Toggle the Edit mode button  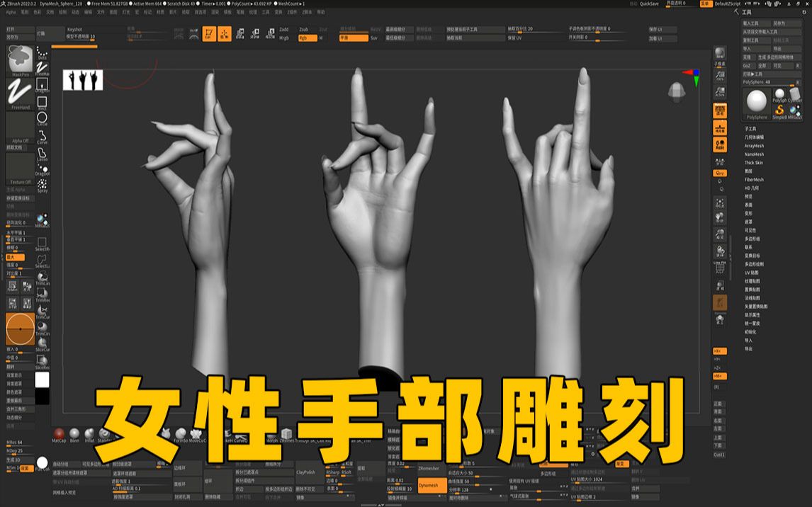pyautogui.click(x=209, y=33)
